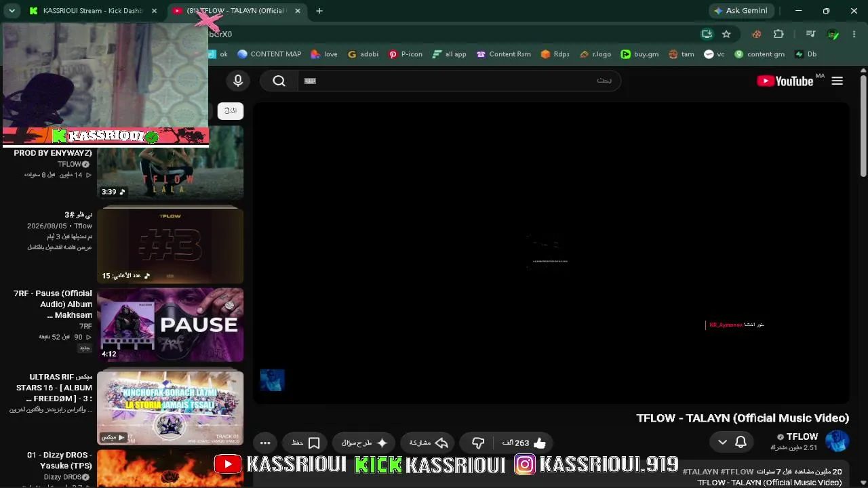Open the three-dot more actions menu

(x=265, y=443)
